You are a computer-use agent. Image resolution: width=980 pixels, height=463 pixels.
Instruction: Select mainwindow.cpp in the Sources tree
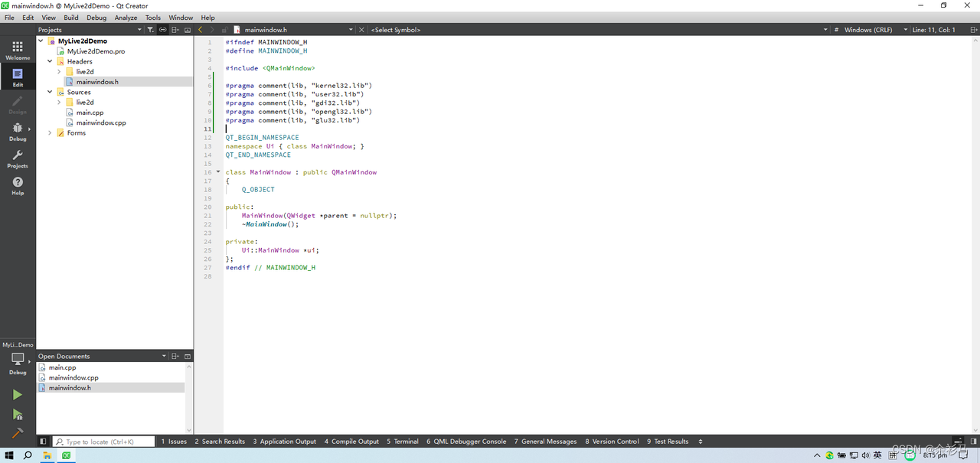101,122
